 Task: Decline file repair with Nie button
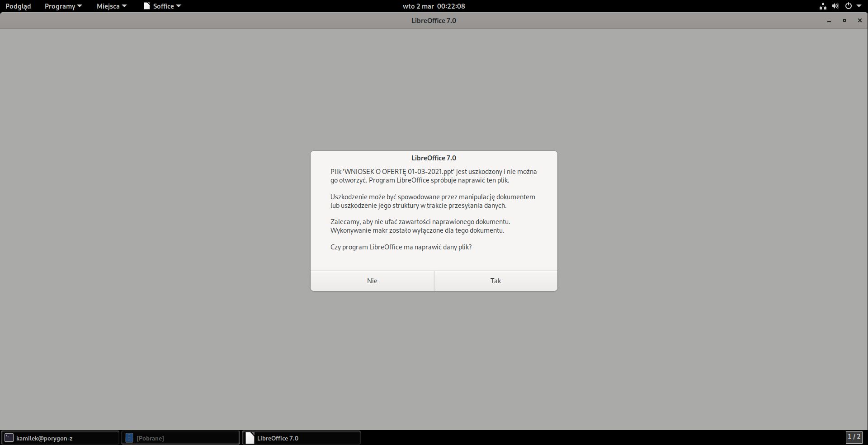click(x=372, y=281)
